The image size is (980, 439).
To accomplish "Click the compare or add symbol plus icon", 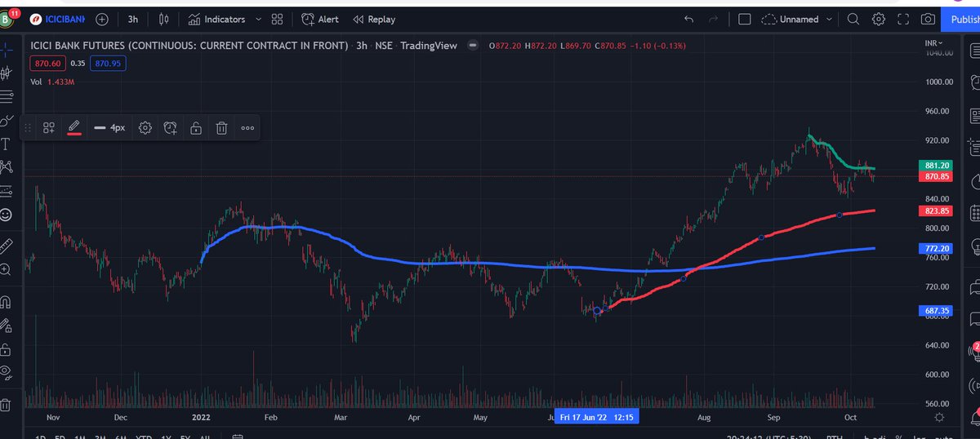I will [x=101, y=19].
